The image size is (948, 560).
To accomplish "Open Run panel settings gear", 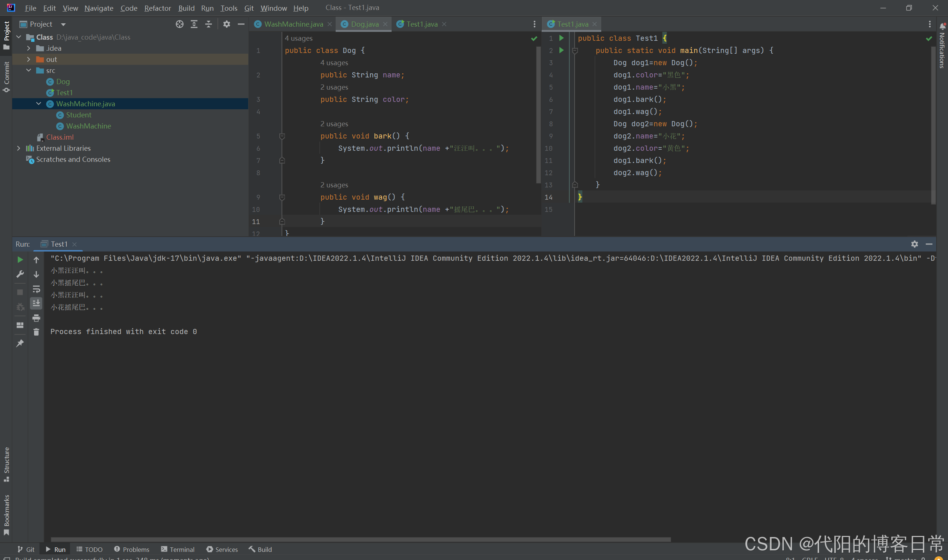I will click(x=914, y=244).
